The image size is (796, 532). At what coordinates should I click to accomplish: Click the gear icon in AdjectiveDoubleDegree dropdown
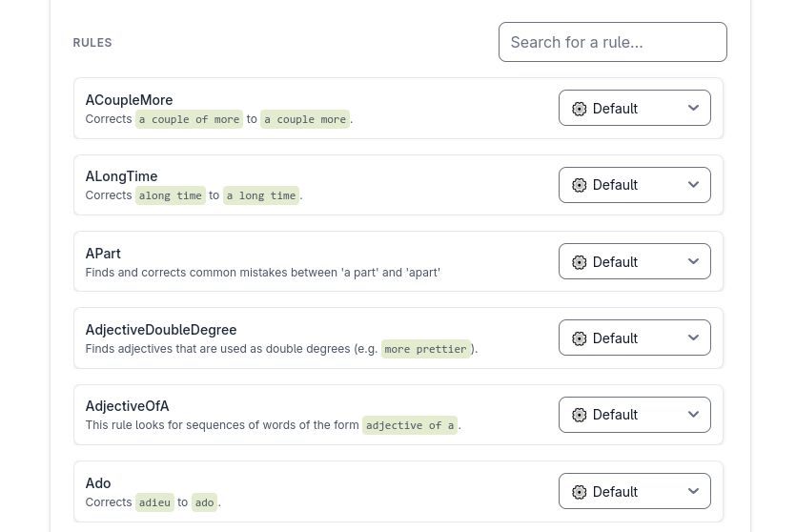pos(580,338)
